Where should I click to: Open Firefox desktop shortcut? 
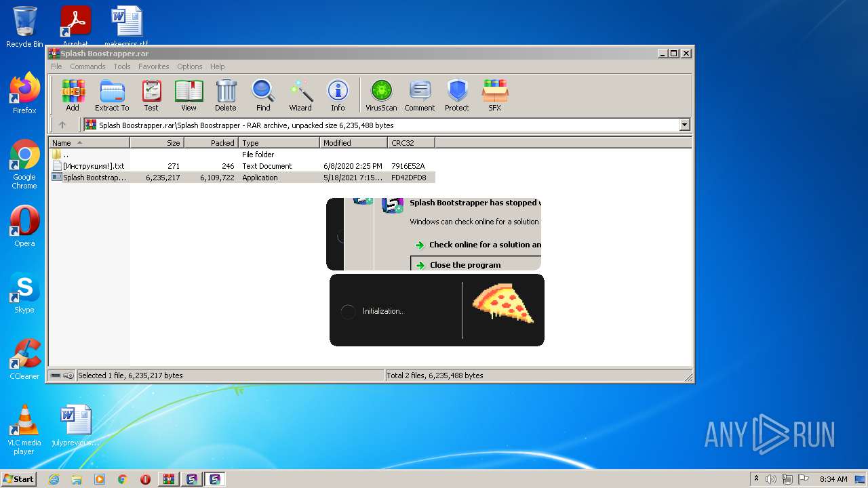pos(24,94)
